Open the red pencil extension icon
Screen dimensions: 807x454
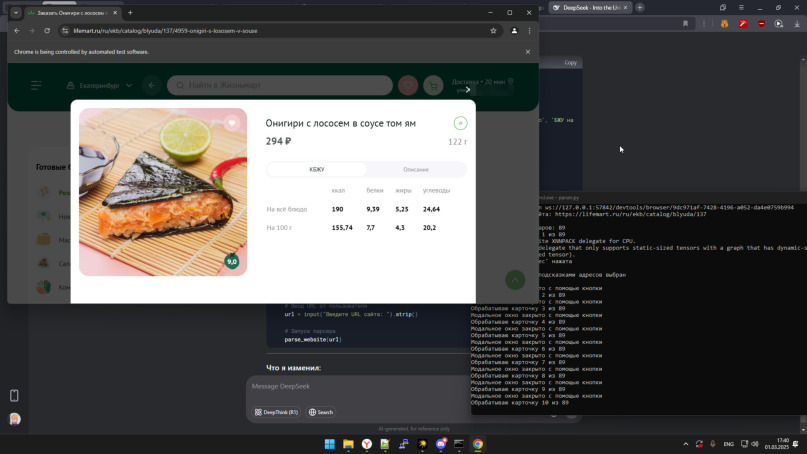tap(743, 24)
